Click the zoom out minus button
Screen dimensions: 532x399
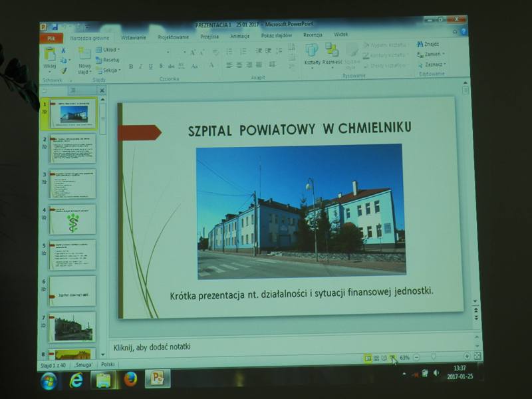tap(417, 358)
